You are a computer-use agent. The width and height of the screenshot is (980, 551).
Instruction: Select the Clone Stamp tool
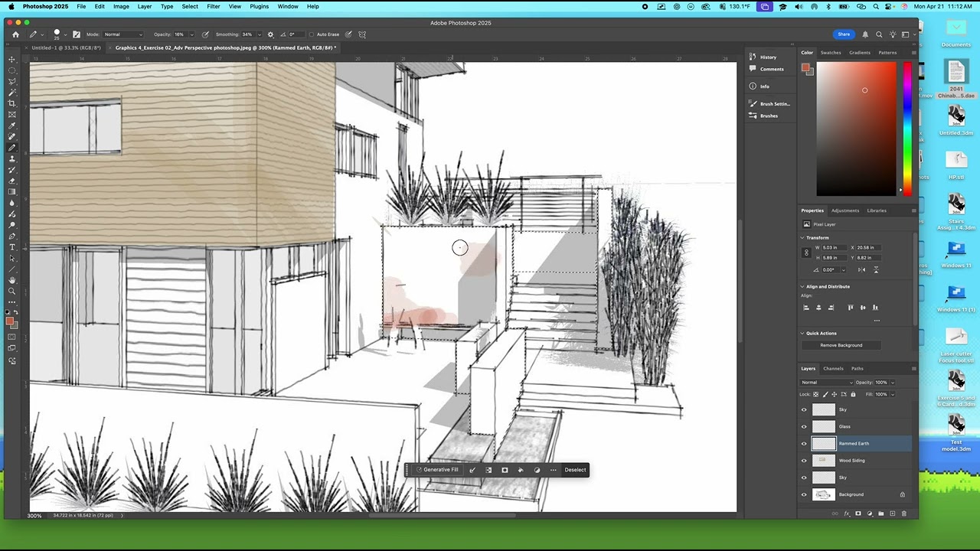click(x=11, y=159)
